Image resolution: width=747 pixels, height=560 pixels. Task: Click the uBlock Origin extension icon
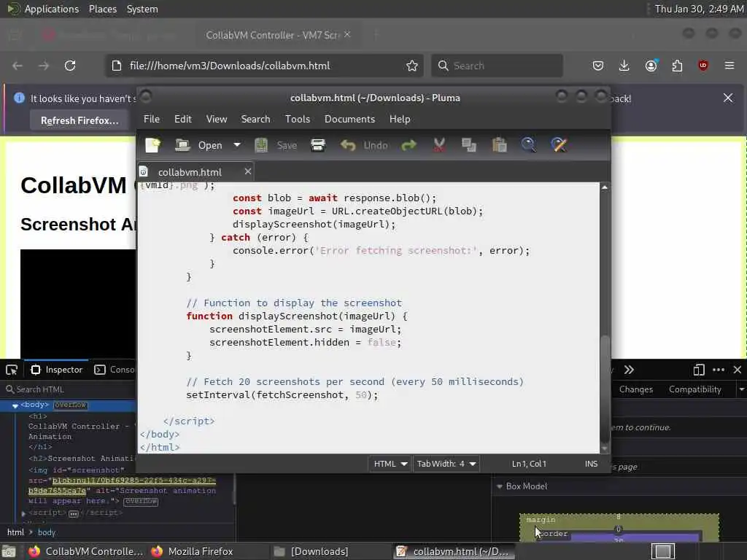pyautogui.click(x=703, y=66)
